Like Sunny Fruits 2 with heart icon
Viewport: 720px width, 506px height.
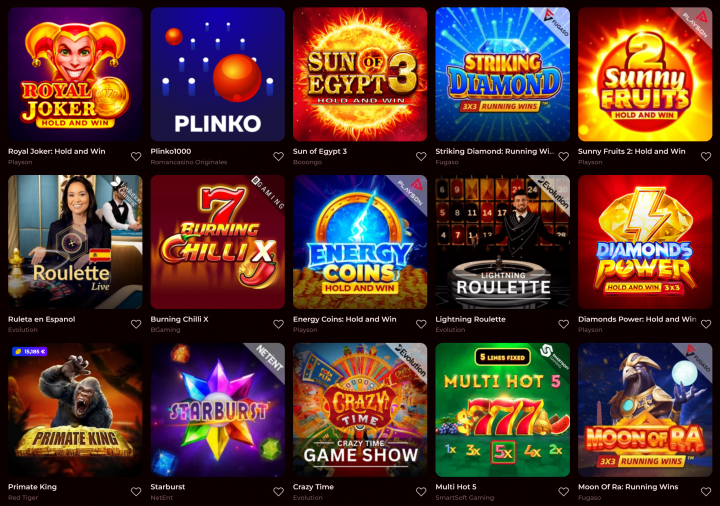706,157
